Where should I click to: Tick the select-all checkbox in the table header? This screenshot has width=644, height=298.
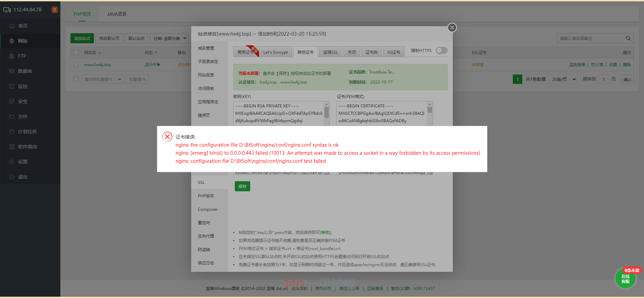coord(76,52)
